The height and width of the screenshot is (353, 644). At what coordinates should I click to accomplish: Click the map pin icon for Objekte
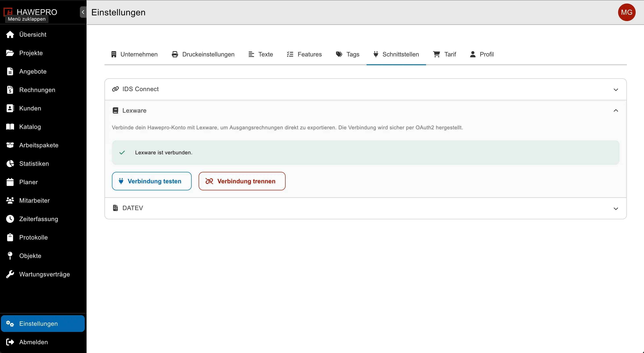10,256
